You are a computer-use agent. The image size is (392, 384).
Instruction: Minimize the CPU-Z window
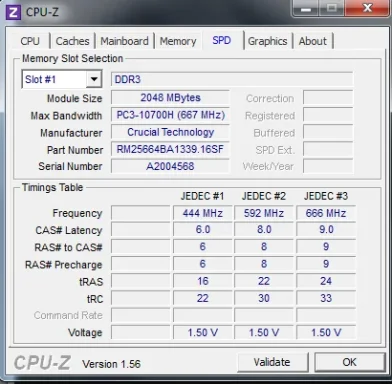click(306, 8)
